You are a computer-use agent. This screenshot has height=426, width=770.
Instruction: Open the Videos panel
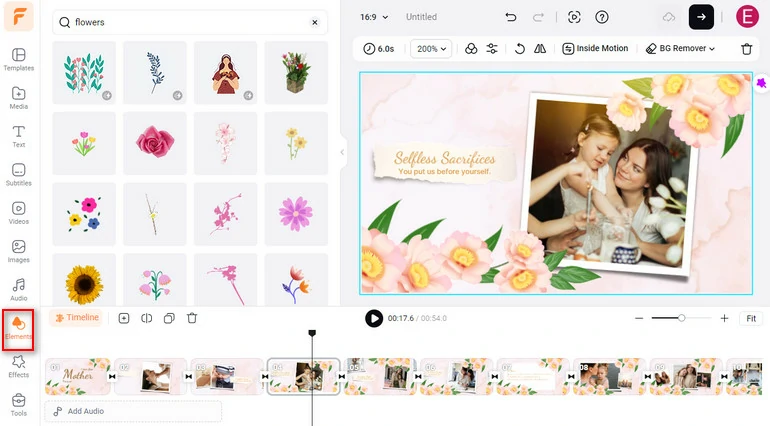point(19,213)
